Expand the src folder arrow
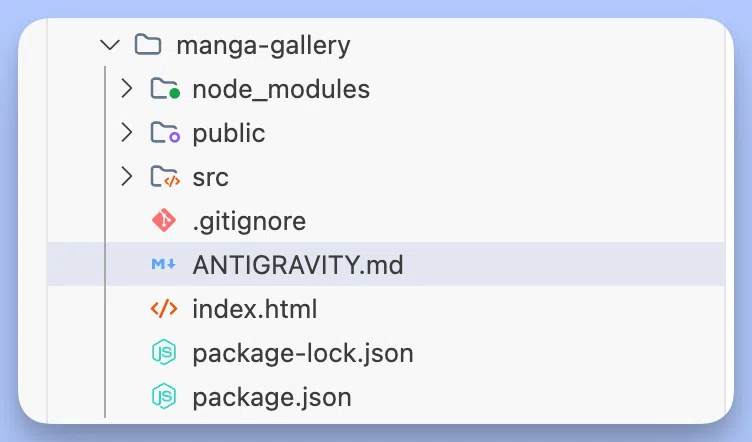 pyautogui.click(x=127, y=176)
